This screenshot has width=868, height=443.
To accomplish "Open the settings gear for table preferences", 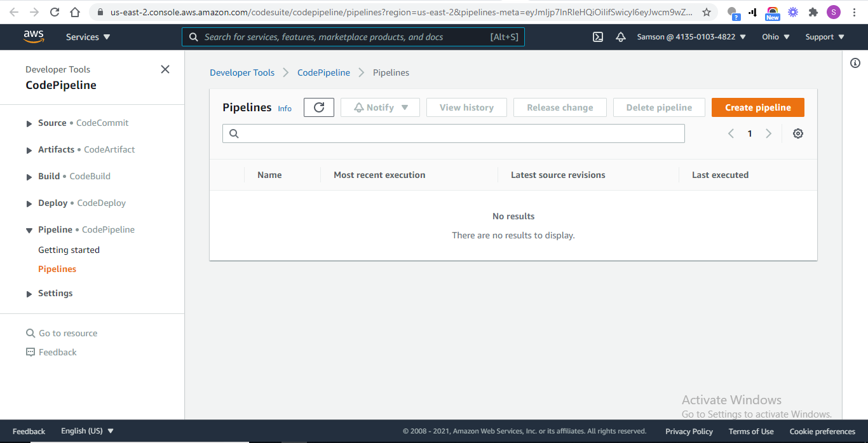I will coord(797,133).
